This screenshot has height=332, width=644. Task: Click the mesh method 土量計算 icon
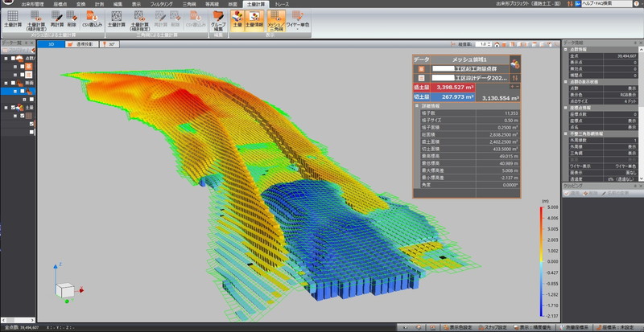[13, 17]
